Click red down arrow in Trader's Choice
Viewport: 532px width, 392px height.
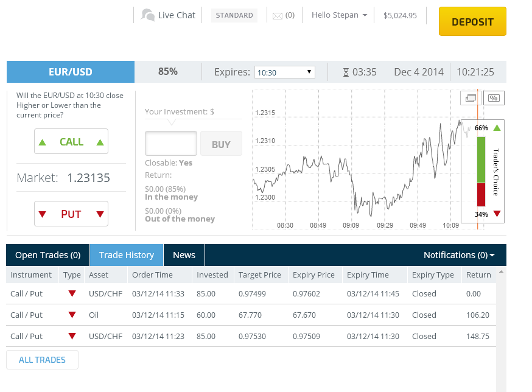(497, 214)
